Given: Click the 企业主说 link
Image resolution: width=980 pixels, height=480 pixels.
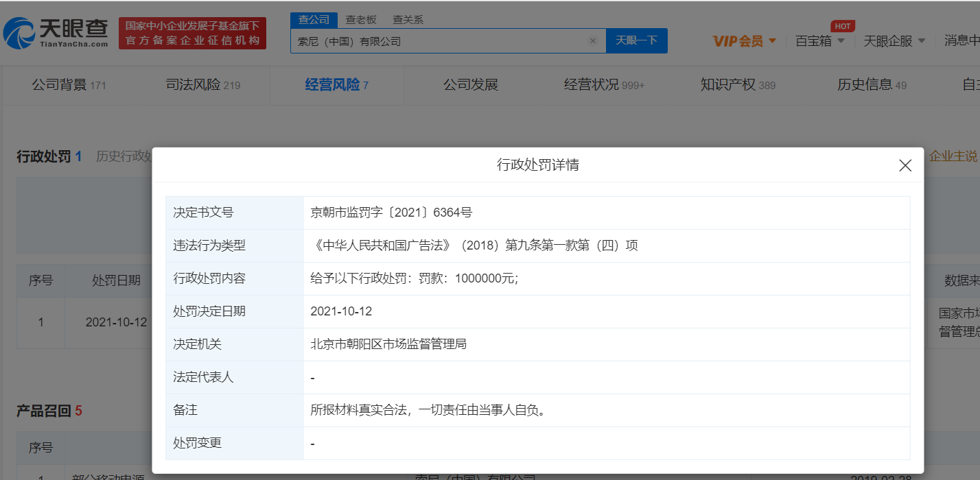Looking at the screenshot, I should click(953, 156).
